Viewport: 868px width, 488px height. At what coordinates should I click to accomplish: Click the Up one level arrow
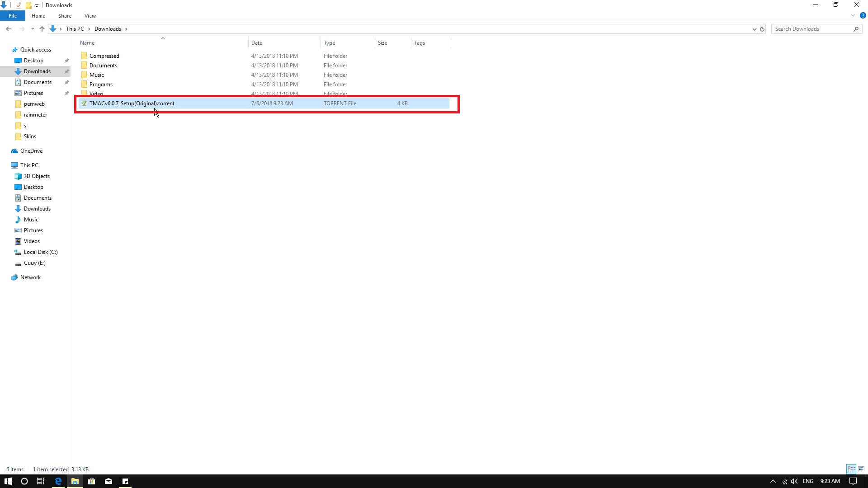tap(42, 28)
